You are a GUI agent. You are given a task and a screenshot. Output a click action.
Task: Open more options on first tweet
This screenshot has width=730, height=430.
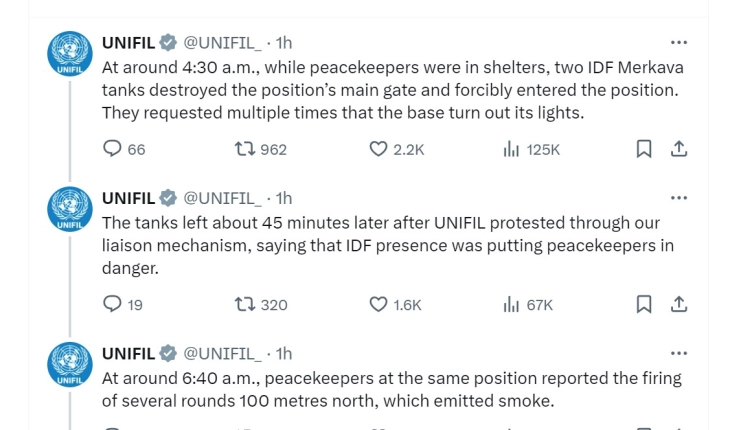tap(679, 42)
